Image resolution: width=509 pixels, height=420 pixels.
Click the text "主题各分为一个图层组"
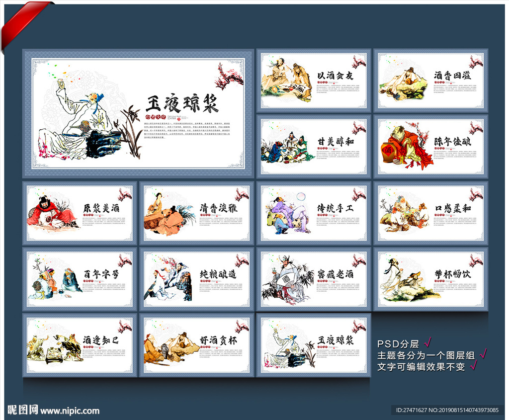point(426,355)
